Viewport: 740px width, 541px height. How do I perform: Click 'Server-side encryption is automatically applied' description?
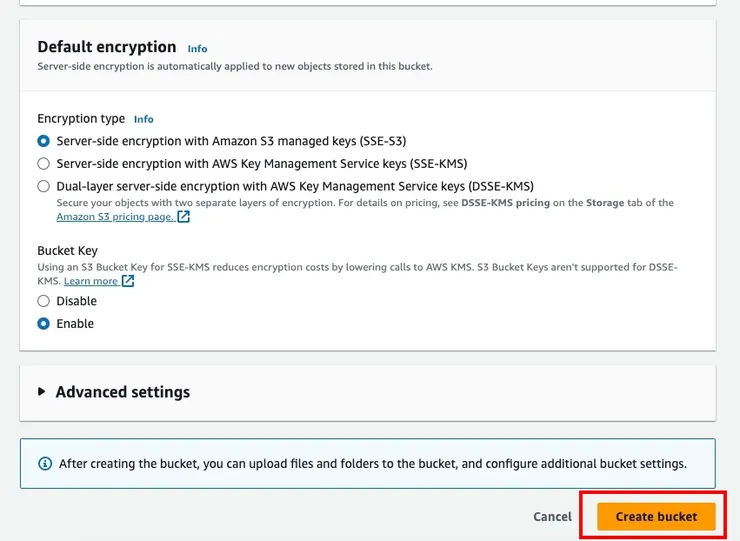[235, 66]
